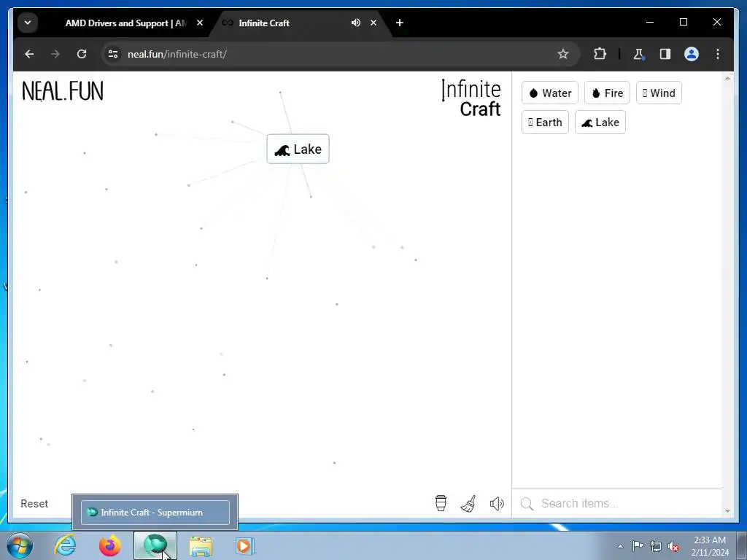
Task: Click the scrollbar down arrow on the page
Action: click(727, 511)
